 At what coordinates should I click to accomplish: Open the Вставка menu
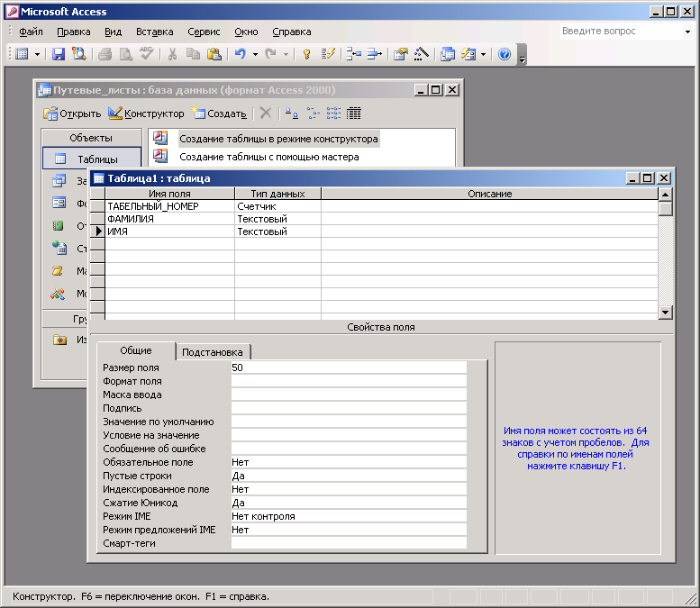point(154,32)
